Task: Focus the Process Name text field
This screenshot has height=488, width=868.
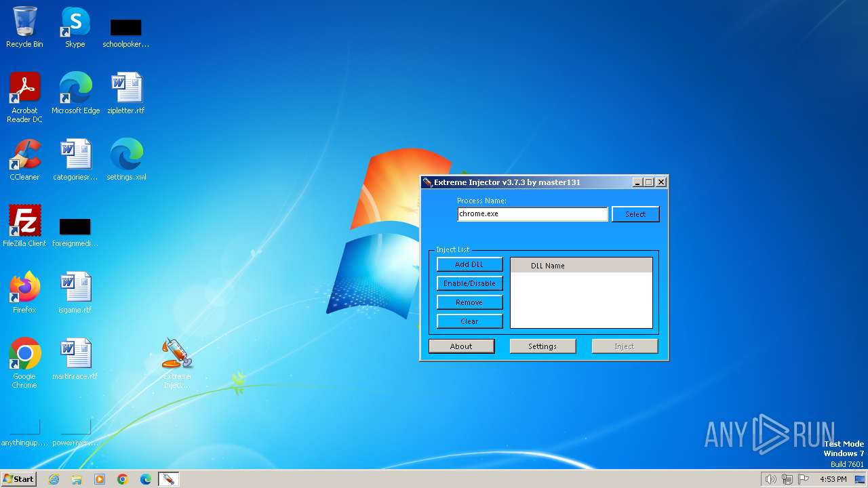Action: point(532,214)
